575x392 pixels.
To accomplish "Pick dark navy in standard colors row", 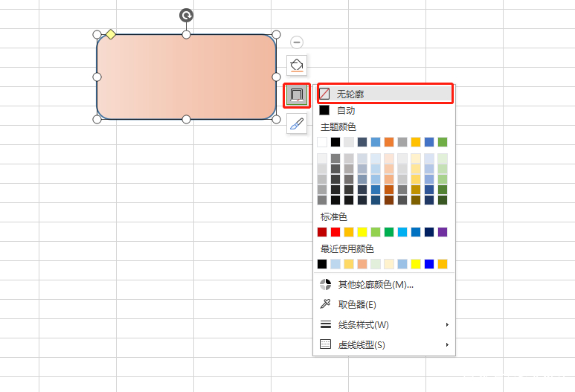I will (x=429, y=232).
